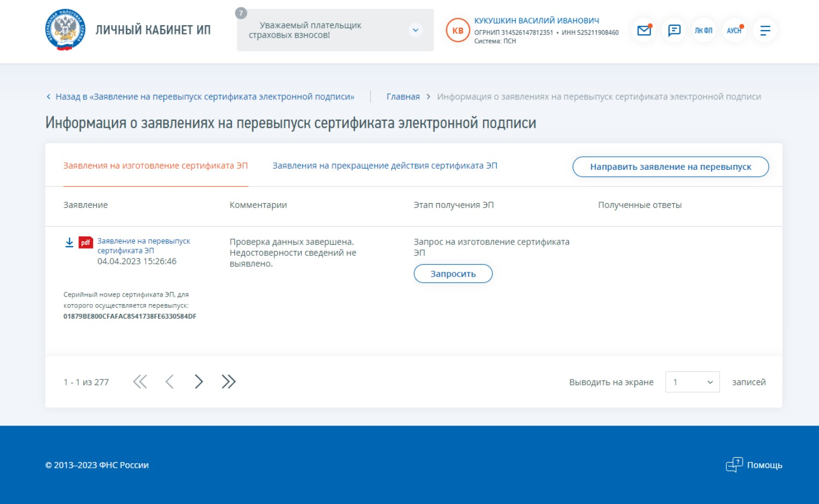This screenshot has width=819, height=504.
Task: Open the АУСН icon
Action: [734, 31]
